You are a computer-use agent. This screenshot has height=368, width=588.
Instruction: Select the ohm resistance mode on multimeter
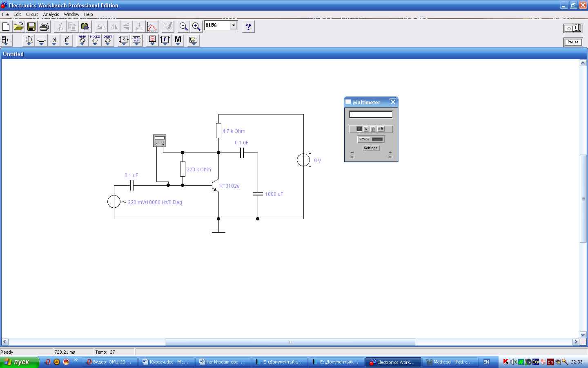tap(373, 129)
